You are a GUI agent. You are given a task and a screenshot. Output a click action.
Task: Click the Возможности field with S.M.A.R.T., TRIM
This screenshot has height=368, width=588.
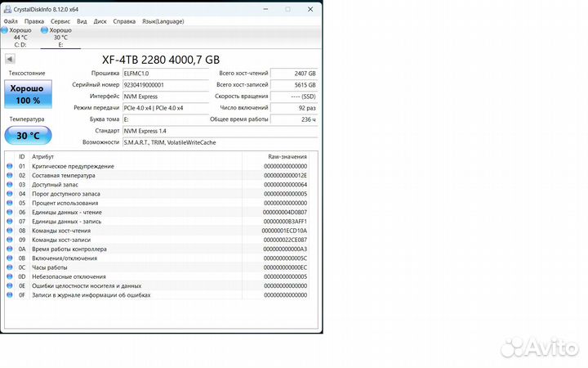click(220, 142)
